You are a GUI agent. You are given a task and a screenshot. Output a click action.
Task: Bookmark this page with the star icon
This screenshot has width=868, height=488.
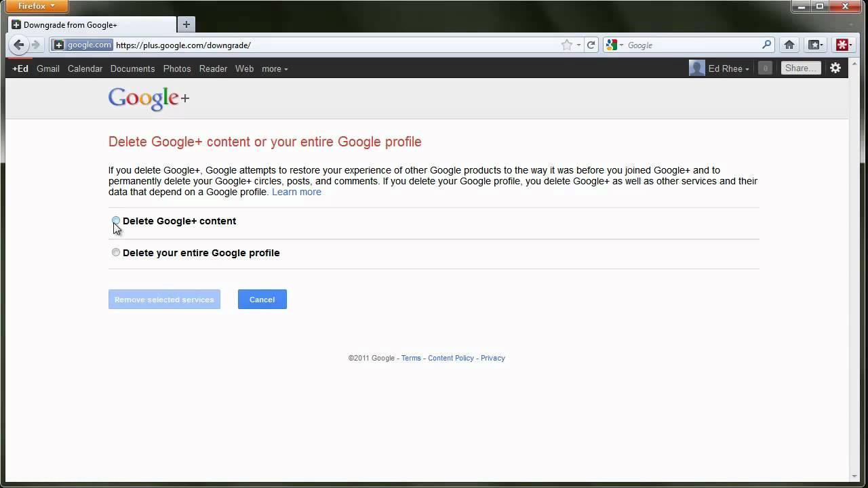[x=567, y=45]
